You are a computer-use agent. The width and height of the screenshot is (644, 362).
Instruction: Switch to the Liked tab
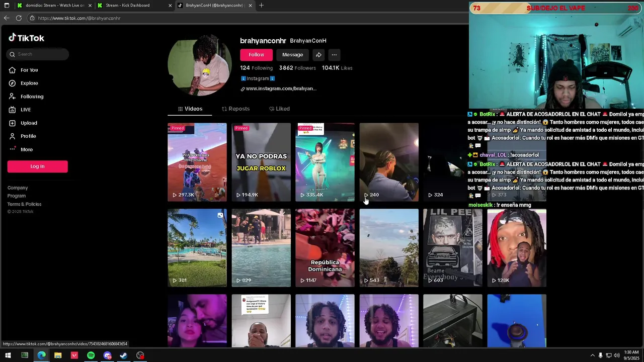(x=279, y=109)
